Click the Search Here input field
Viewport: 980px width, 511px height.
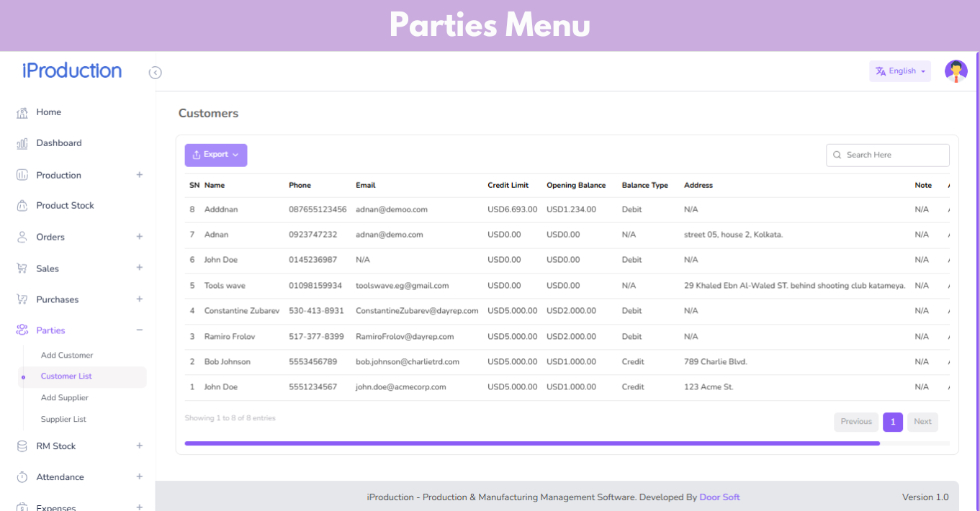[888, 155]
